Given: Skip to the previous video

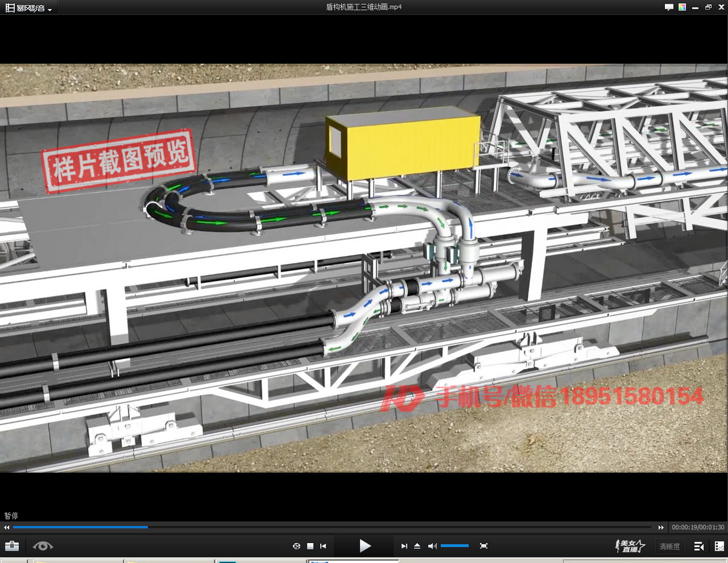Looking at the screenshot, I should 323,546.
